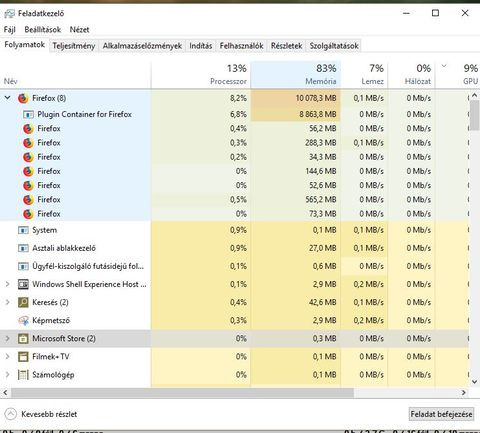480x433 pixels.
Task: Select the Firefox row using 144,6 MB
Action: pyautogui.click(x=234, y=171)
